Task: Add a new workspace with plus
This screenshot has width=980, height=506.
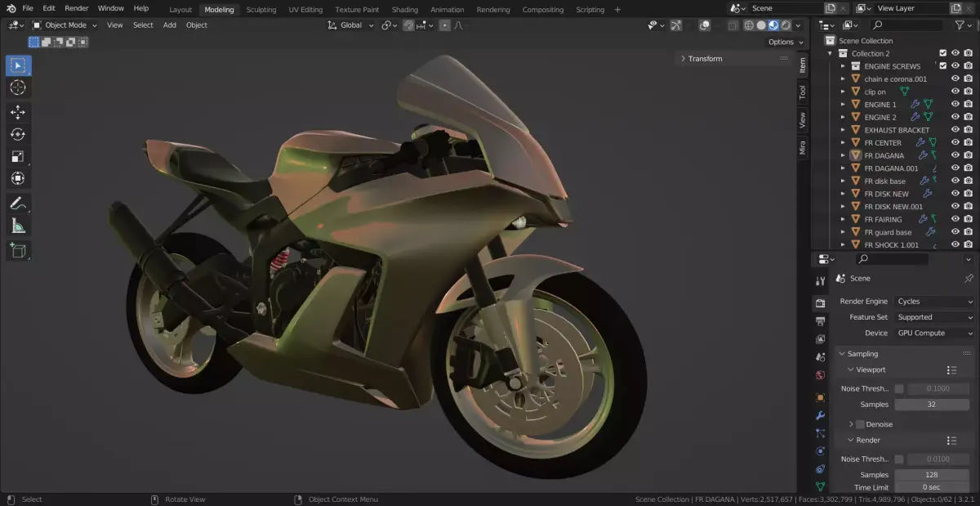Action: (617, 10)
